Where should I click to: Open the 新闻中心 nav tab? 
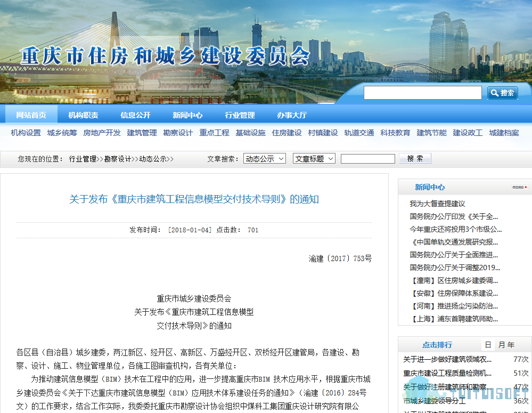pyautogui.click(x=187, y=115)
